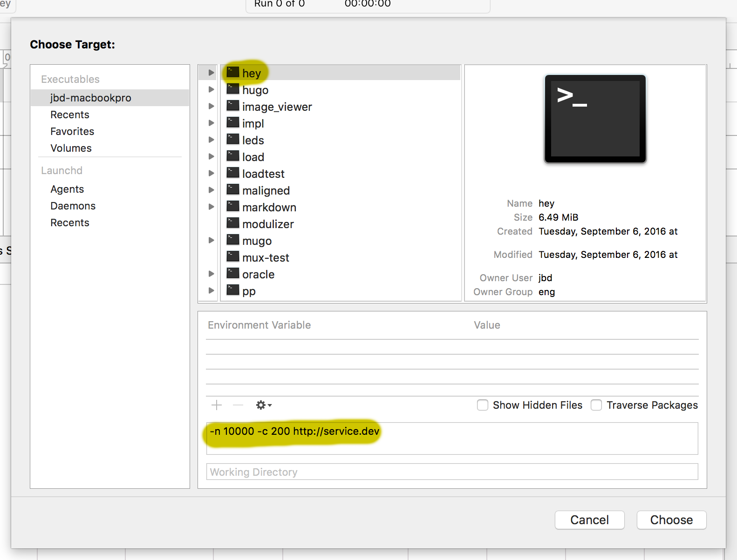Select jbd-macbookpro in the sidebar
This screenshot has height=560, width=737.
click(x=110, y=98)
